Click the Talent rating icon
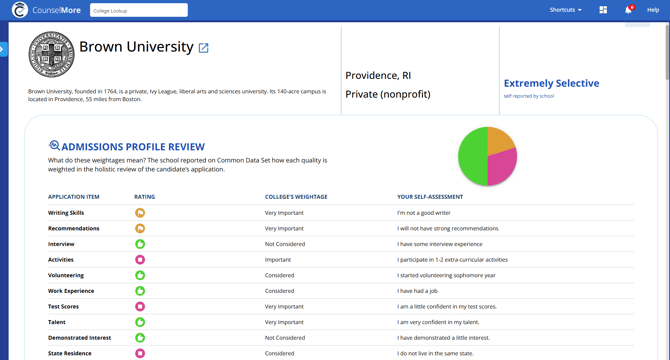670x360 pixels. tap(140, 322)
